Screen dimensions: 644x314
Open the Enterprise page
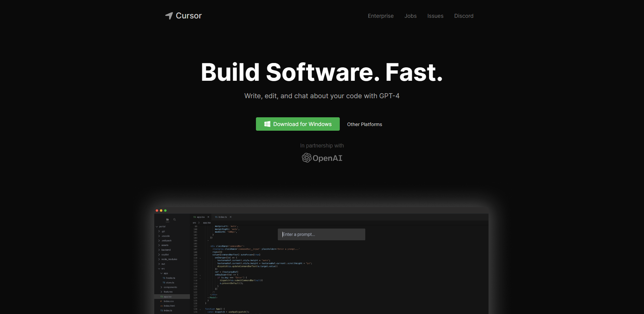381,16
